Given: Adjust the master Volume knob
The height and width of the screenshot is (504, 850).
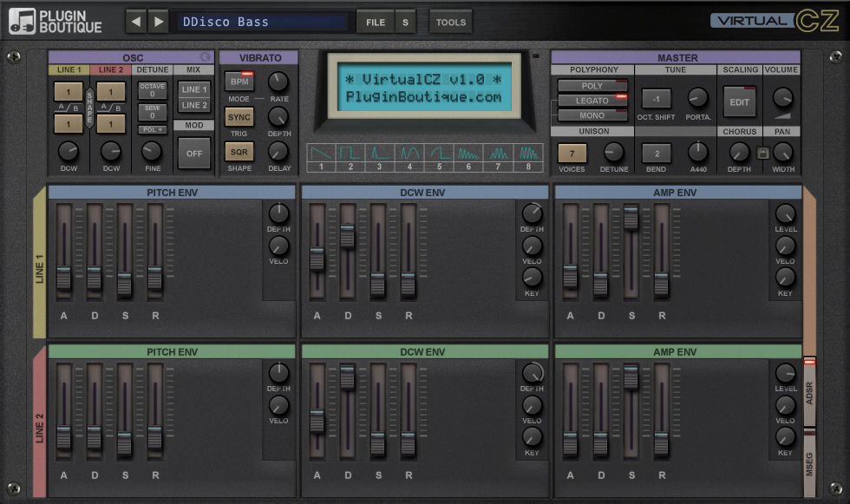Looking at the screenshot, I should [x=782, y=97].
